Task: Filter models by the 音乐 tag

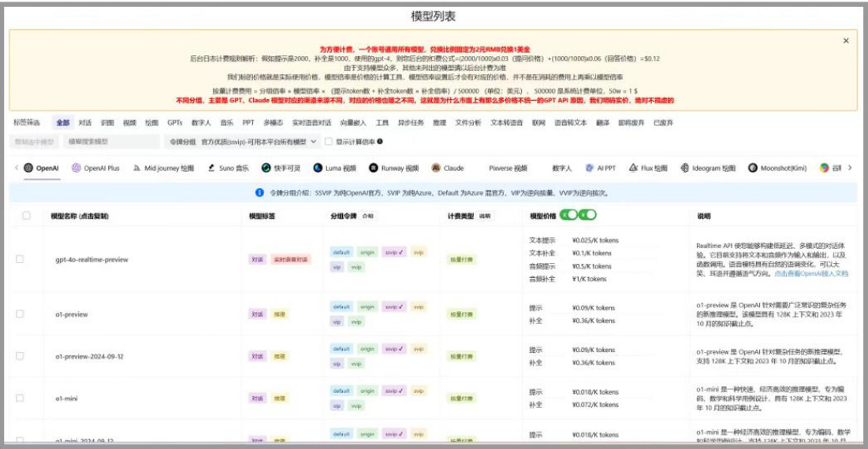Action: click(226, 123)
